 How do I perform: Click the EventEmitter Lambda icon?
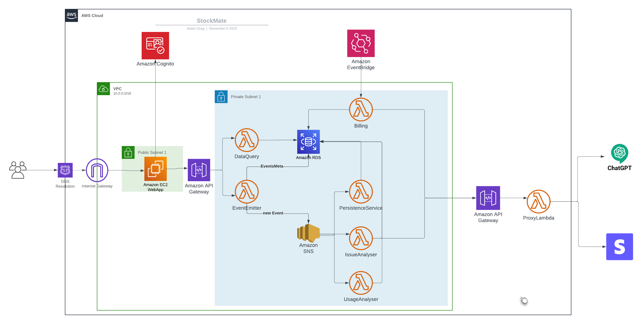point(246,192)
